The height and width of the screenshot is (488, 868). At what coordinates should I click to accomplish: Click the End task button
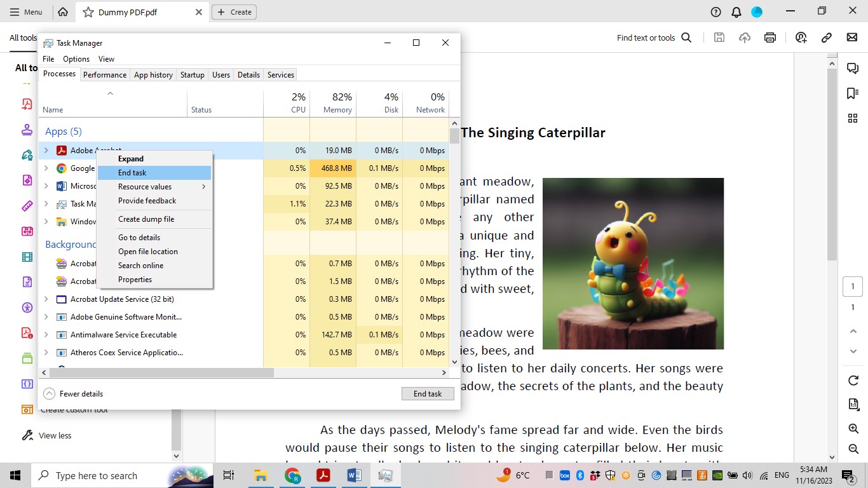[x=428, y=393]
